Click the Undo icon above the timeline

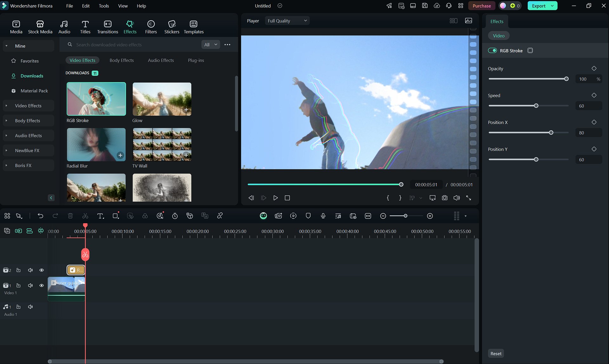point(41,216)
